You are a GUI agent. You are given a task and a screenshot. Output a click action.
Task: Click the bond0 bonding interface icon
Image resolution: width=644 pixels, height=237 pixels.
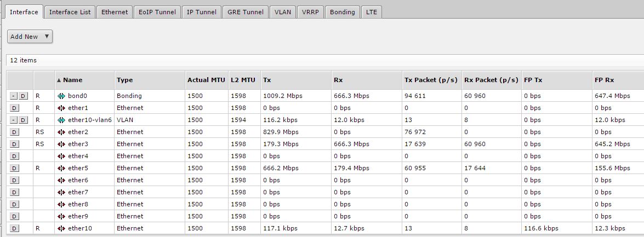point(61,96)
